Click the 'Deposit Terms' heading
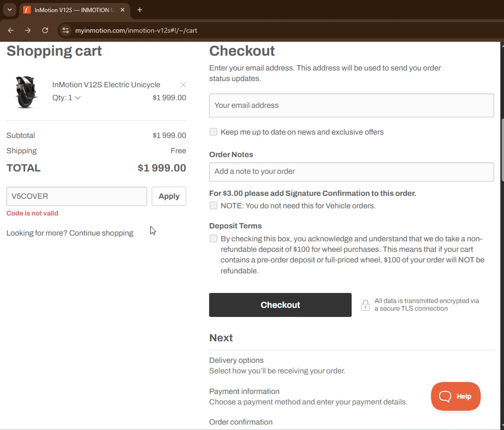The height and width of the screenshot is (430, 504). click(235, 226)
